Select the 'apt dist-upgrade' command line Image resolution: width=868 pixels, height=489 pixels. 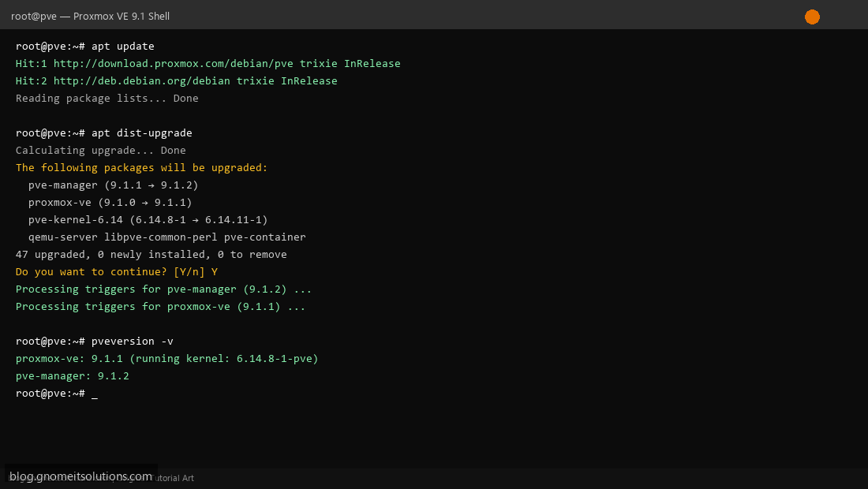pyautogui.click(x=103, y=133)
